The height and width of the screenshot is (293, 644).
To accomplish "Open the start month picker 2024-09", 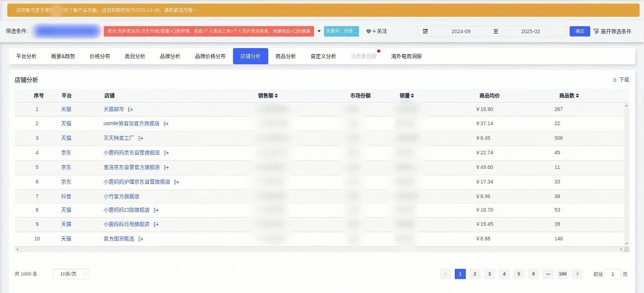I will pyautogui.click(x=461, y=31).
